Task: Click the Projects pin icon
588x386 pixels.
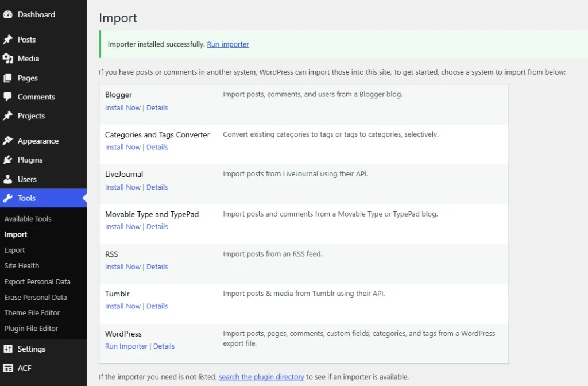Action: (7, 116)
